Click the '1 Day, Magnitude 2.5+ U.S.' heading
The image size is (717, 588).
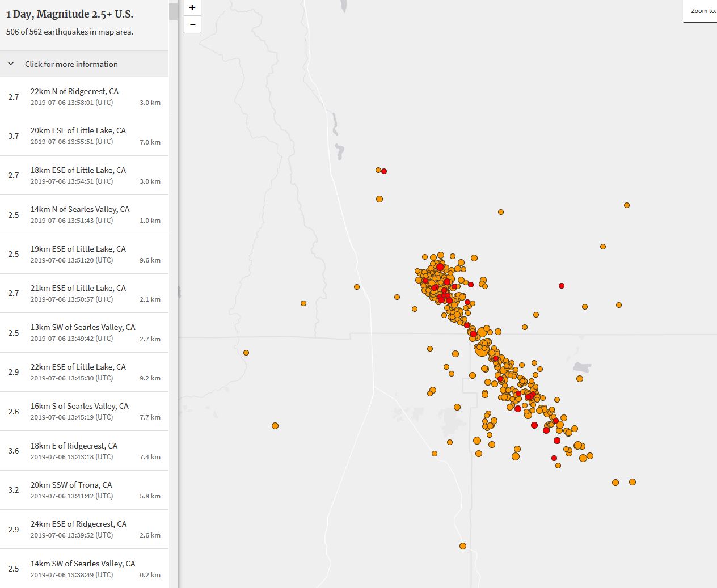click(x=70, y=14)
